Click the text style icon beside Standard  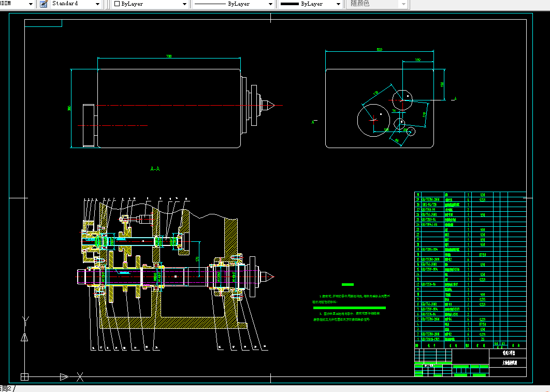(x=44, y=4)
